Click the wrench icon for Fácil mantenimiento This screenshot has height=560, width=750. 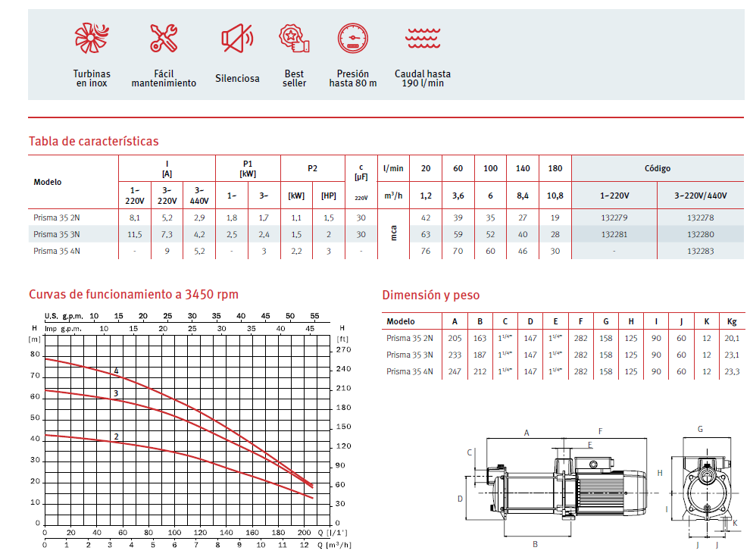pos(164,38)
